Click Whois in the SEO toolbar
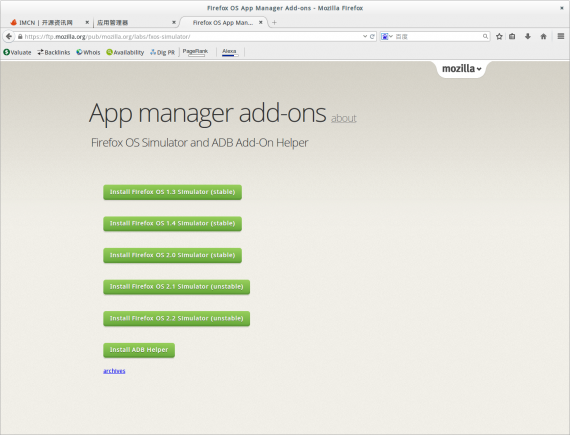 pos(88,52)
